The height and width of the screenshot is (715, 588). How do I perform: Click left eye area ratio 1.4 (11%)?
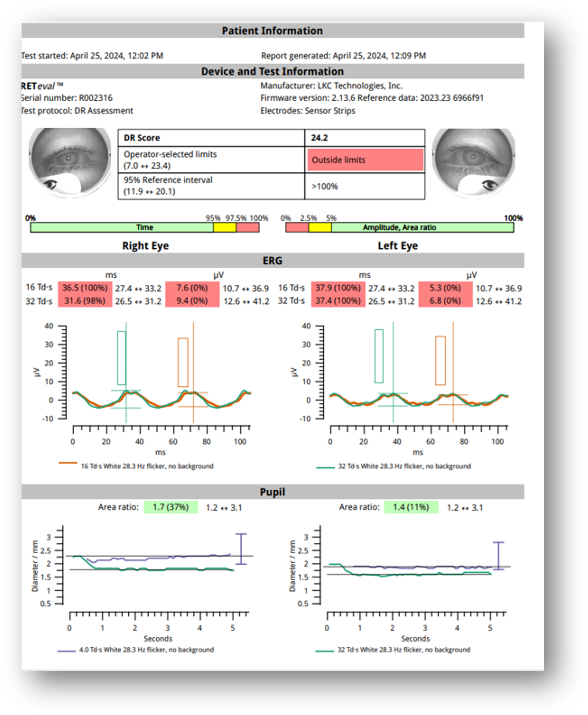pos(411,507)
